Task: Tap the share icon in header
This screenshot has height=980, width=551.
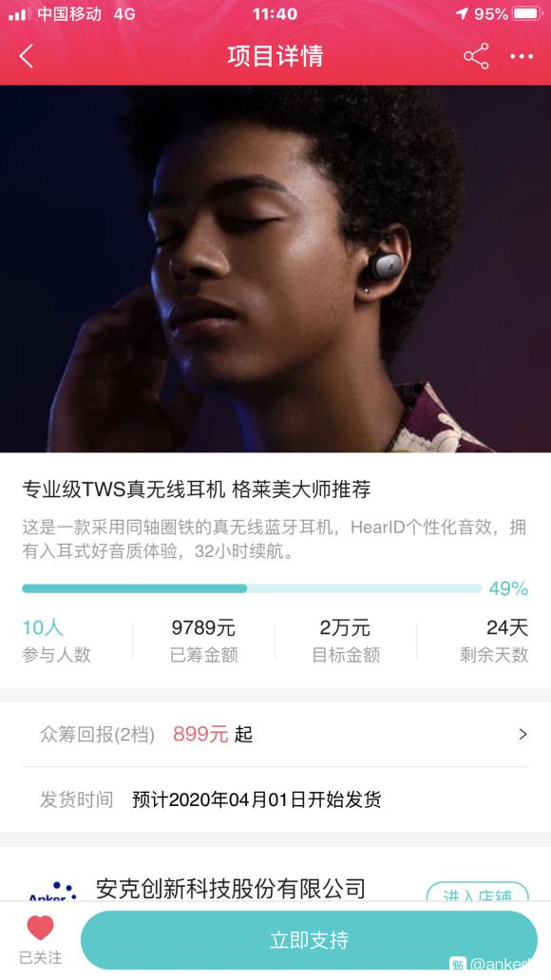Action: point(476,56)
